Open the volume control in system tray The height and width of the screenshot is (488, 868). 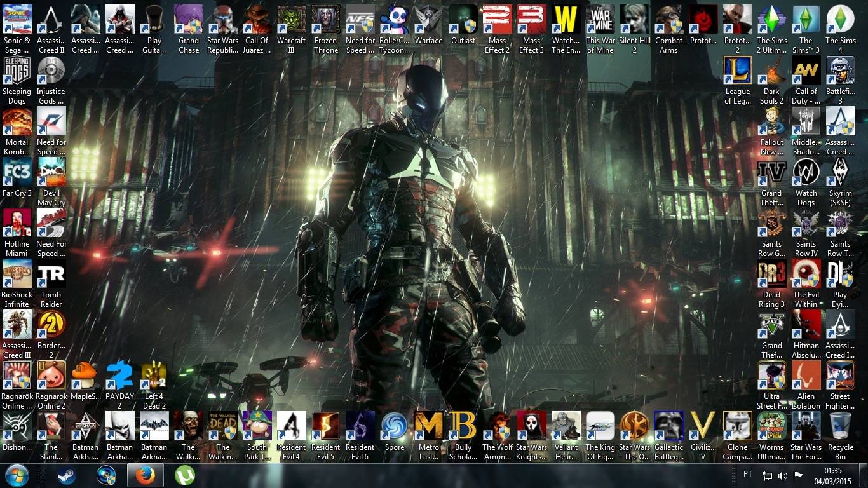pyautogui.click(x=783, y=475)
